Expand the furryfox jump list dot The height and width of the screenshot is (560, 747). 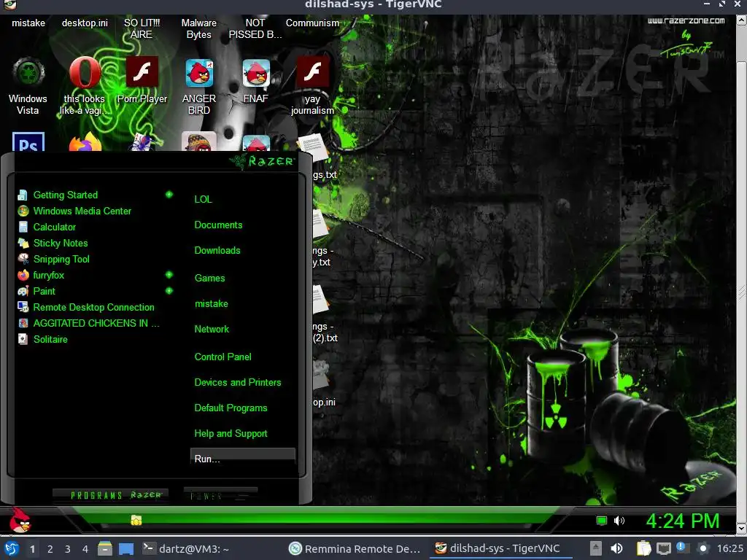tap(169, 275)
